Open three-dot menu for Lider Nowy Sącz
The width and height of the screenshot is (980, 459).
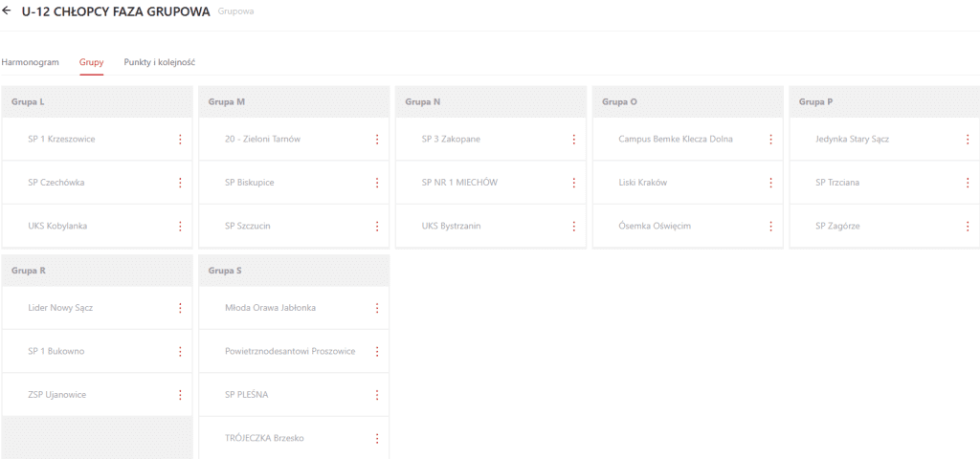coord(180,308)
